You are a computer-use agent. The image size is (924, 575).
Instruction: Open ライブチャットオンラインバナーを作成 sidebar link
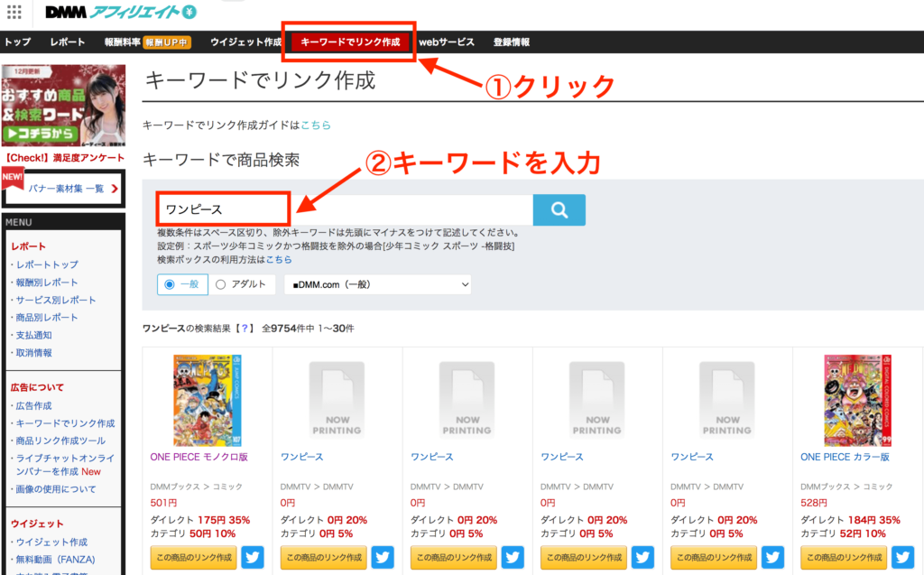(x=65, y=465)
